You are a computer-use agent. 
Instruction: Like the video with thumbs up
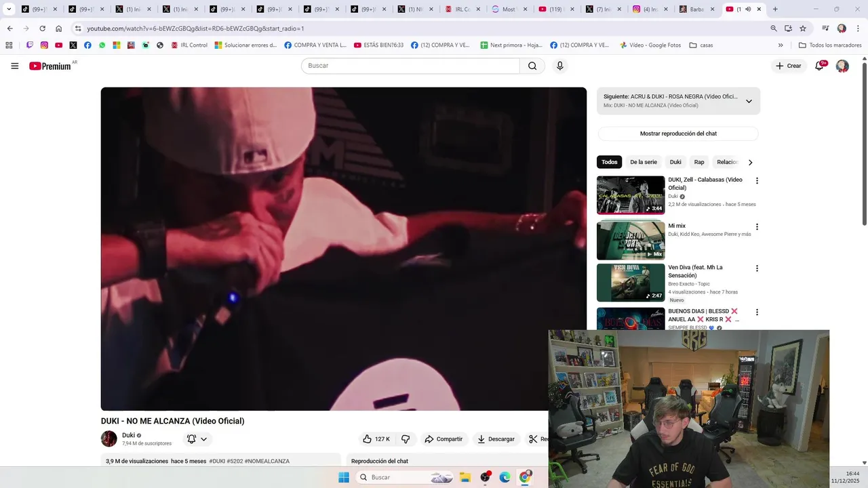376,439
